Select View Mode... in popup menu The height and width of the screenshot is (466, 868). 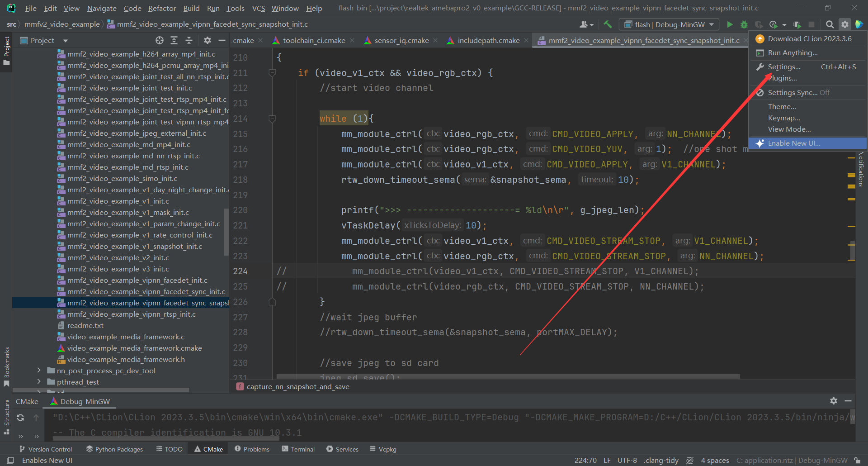pyautogui.click(x=807, y=129)
